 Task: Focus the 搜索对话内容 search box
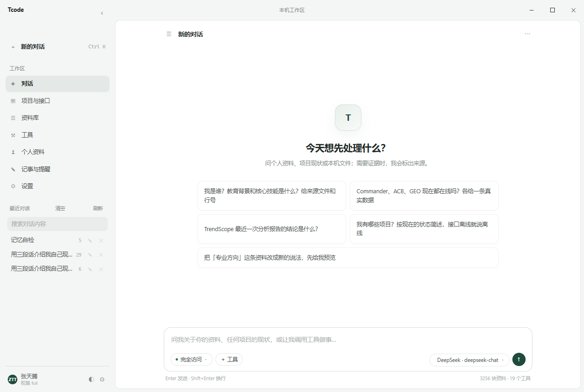click(x=57, y=224)
